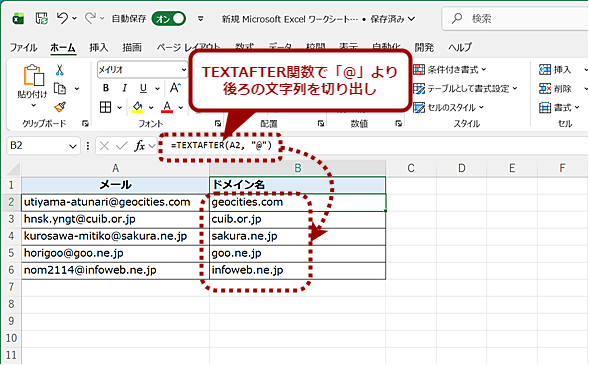Open the fill color dropdown arrow
Viewport: 589px width, 365px height.
[151, 107]
